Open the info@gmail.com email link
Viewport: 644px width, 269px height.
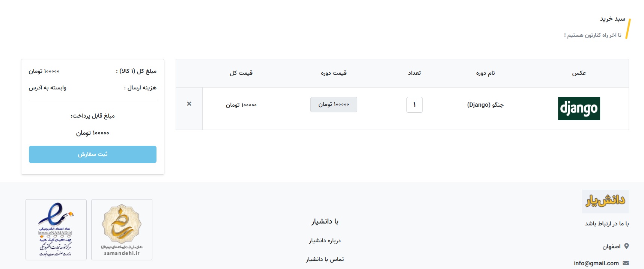[x=596, y=263]
